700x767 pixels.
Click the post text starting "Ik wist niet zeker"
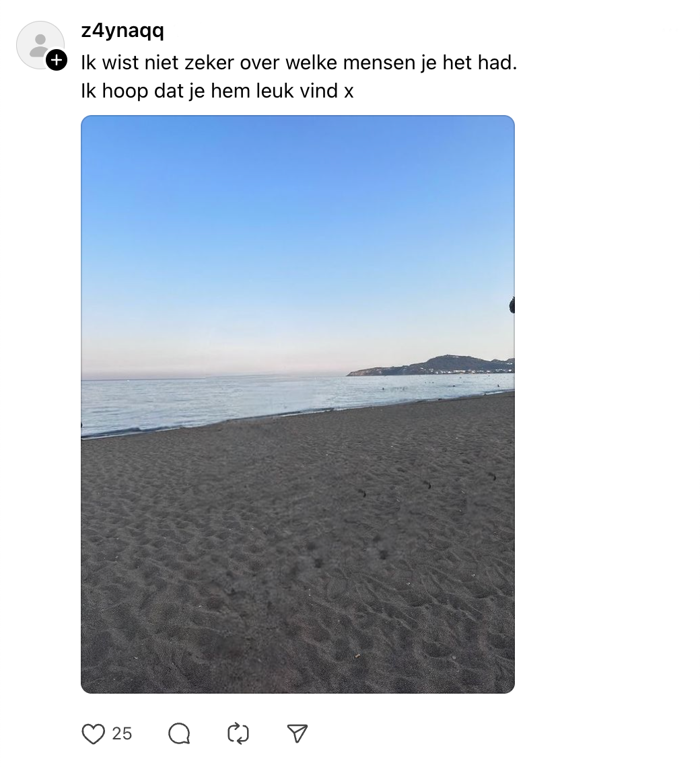[x=298, y=63]
